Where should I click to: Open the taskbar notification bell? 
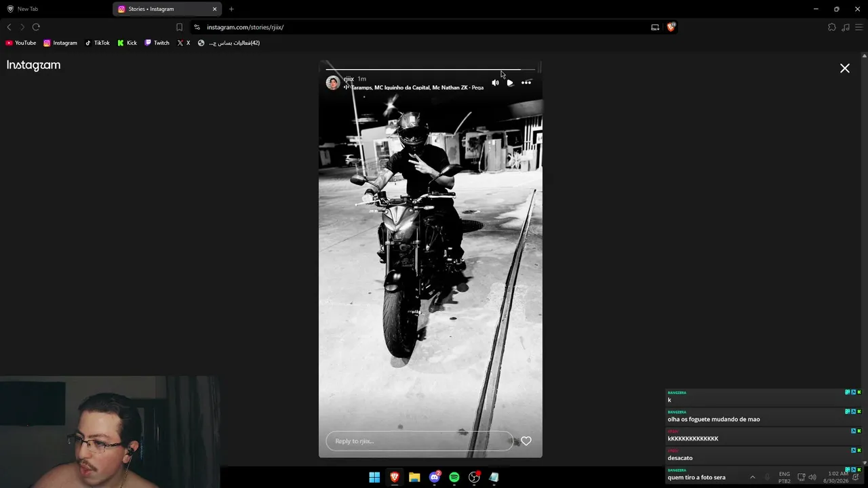[856, 477]
